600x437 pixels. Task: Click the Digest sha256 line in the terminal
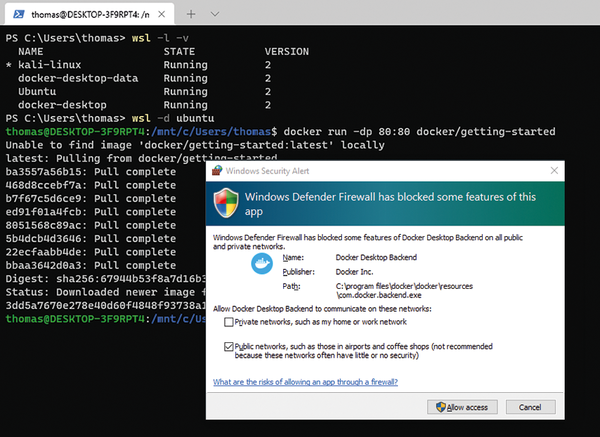106,279
